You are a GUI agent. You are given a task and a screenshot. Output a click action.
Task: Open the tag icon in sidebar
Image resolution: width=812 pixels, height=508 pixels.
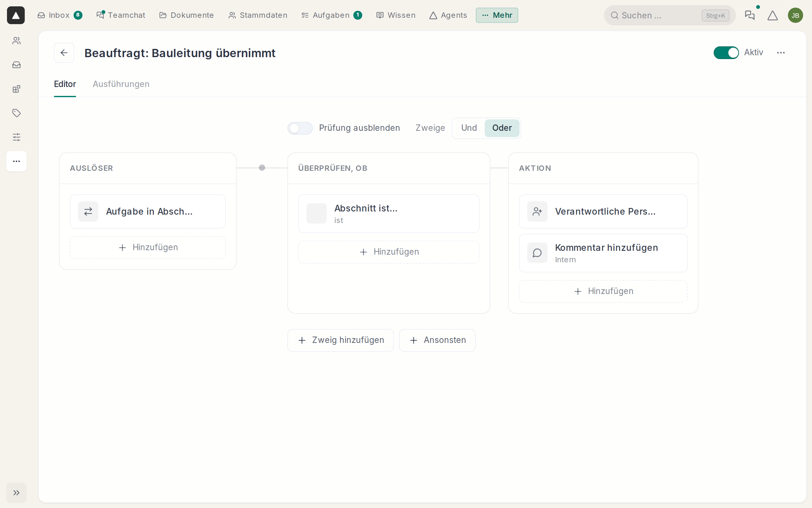click(x=16, y=113)
